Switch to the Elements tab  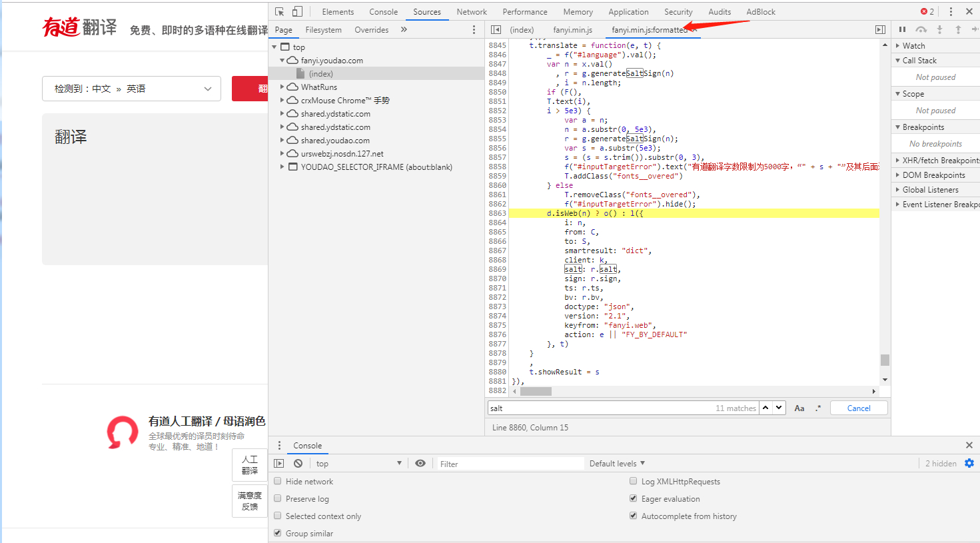coord(338,12)
